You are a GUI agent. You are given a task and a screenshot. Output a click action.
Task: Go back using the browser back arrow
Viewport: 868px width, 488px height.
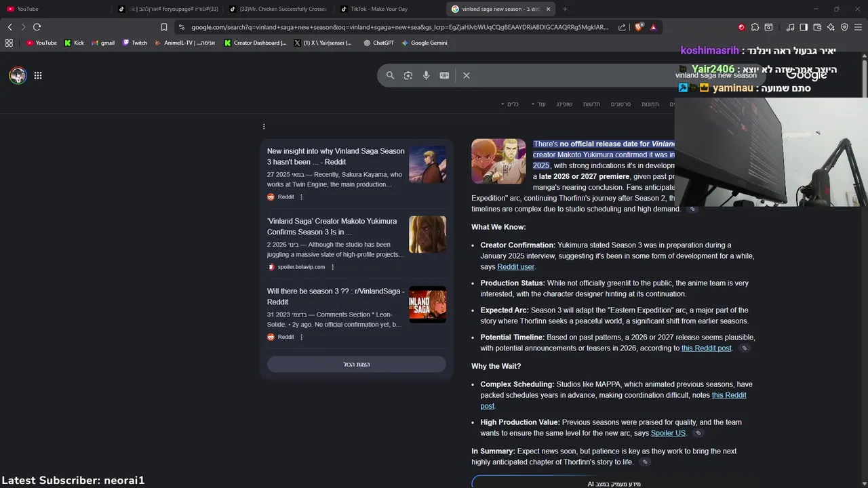(x=9, y=27)
